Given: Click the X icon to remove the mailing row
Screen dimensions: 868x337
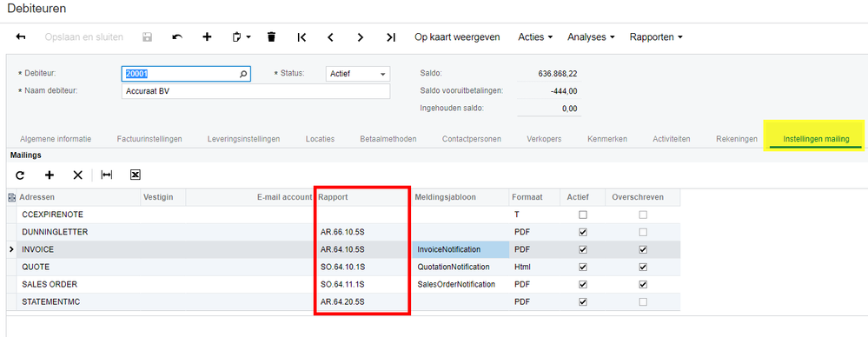Looking at the screenshot, I should [x=77, y=175].
